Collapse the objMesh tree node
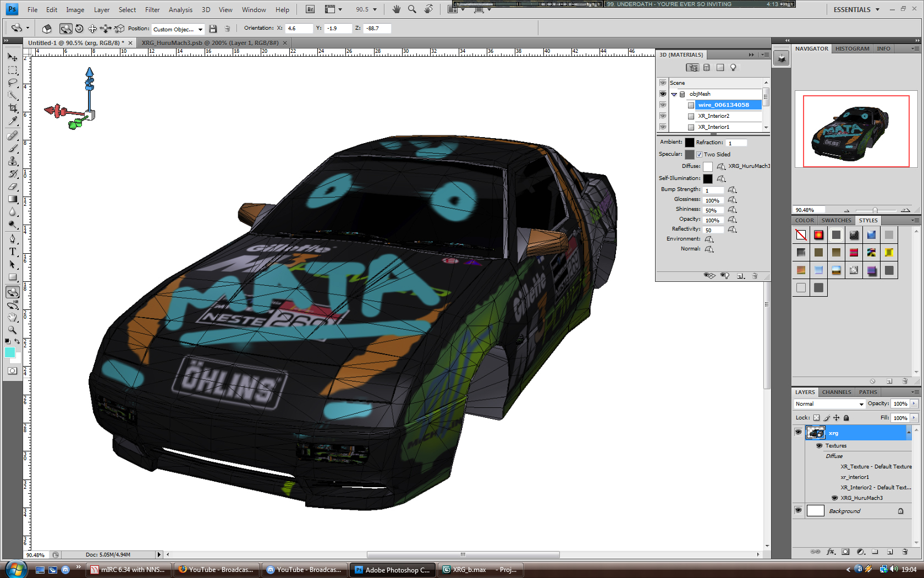The height and width of the screenshot is (578, 924). pyautogui.click(x=674, y=94)
